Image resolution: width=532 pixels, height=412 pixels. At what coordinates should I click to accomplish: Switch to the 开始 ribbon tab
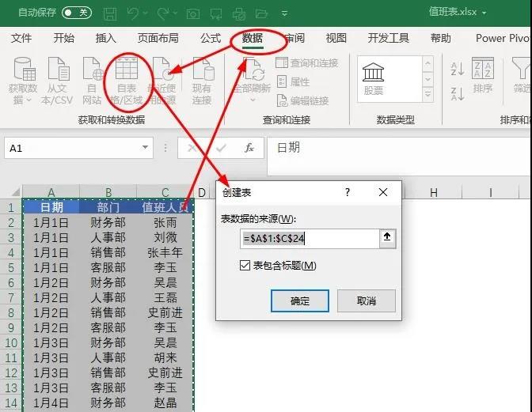pyautogui.click(x=64, y=38)
